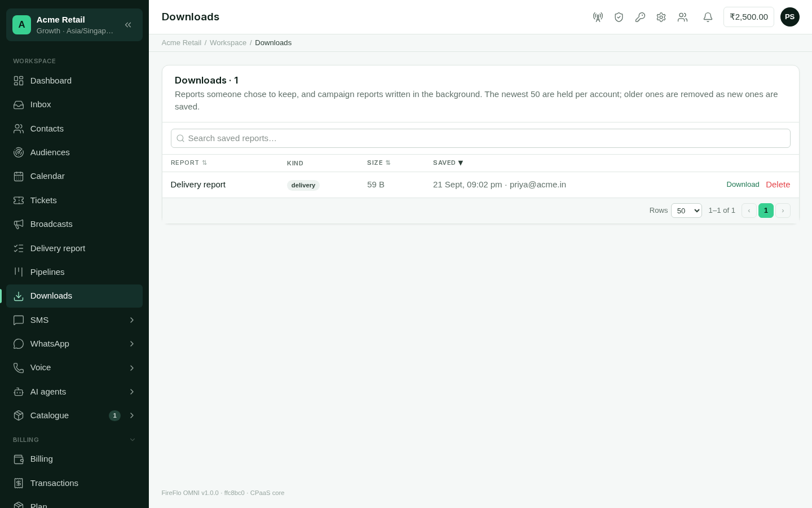The width and height of the screenshot is (812, 508).
Task: Expand the Catalogue submenu
Action: click(x=74, y=415)
